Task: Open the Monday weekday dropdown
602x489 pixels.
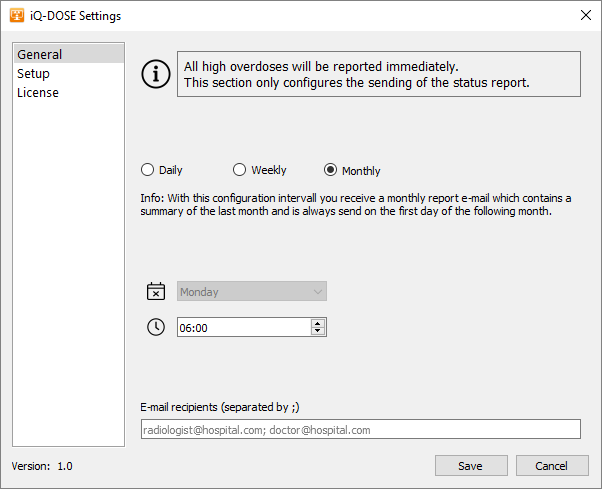Action: 252,292
